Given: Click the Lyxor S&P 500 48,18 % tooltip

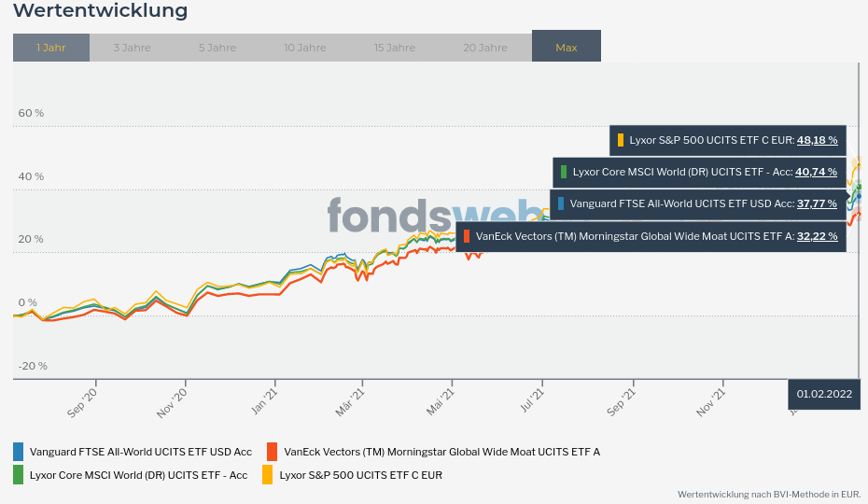Looking at the screenshot, I should [x=727, y=141].
